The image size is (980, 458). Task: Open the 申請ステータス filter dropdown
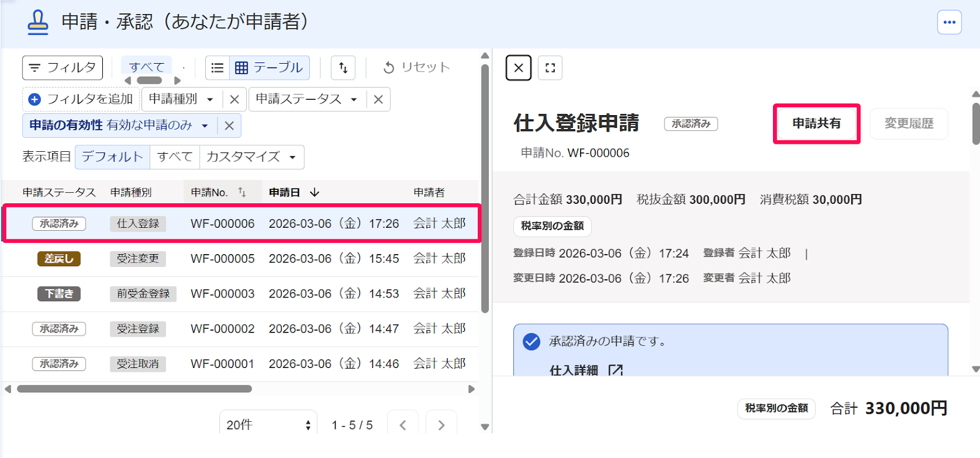[307, 99]
